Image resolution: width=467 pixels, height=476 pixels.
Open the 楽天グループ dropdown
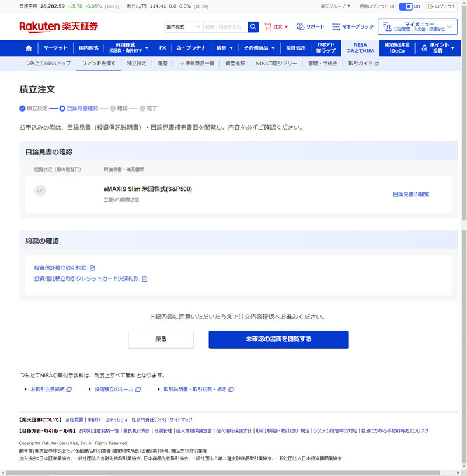pos(336,6)
